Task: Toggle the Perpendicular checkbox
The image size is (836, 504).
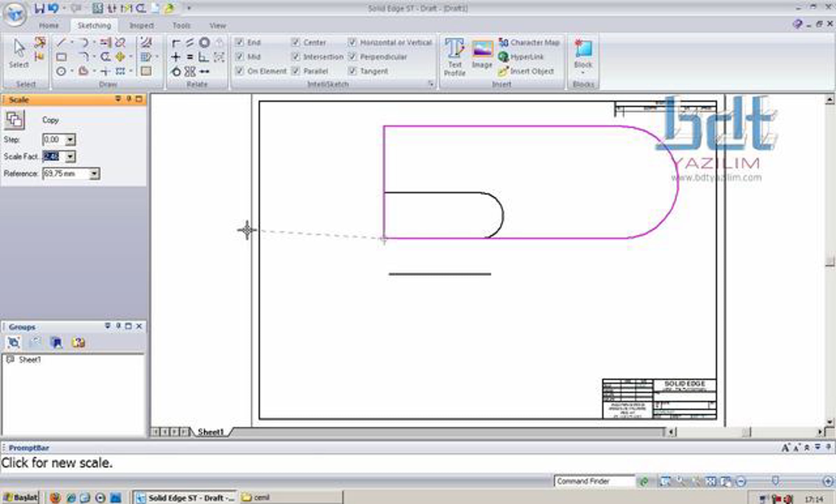Action: coord(352,57)
